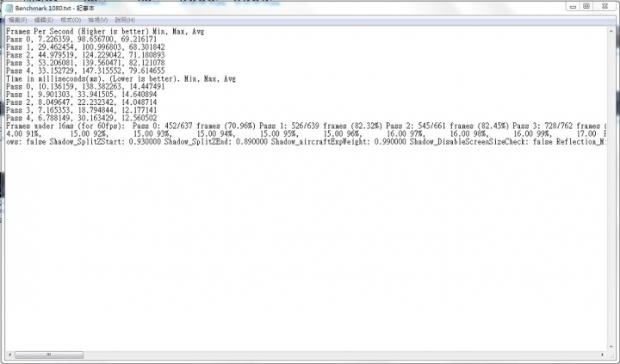Click the '15.00 92%,' percentile value
620x364 pixels.
[90, 134]
